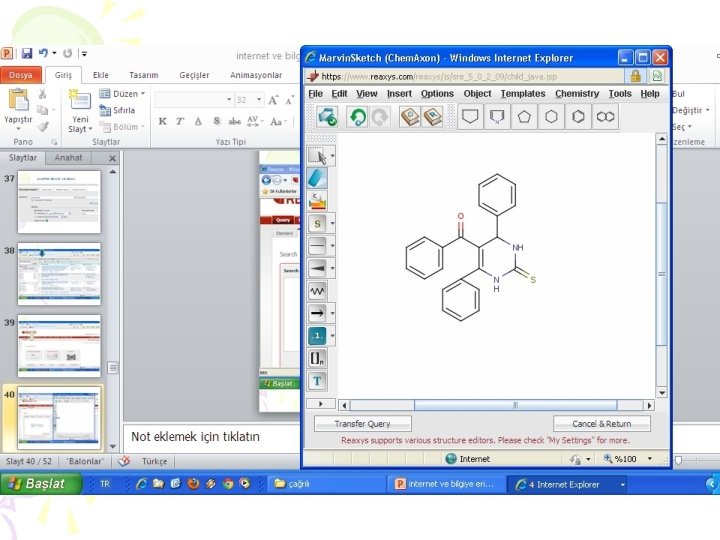Select slide 38 thumbnail
The image size is (720, 540).
point(59,274)
